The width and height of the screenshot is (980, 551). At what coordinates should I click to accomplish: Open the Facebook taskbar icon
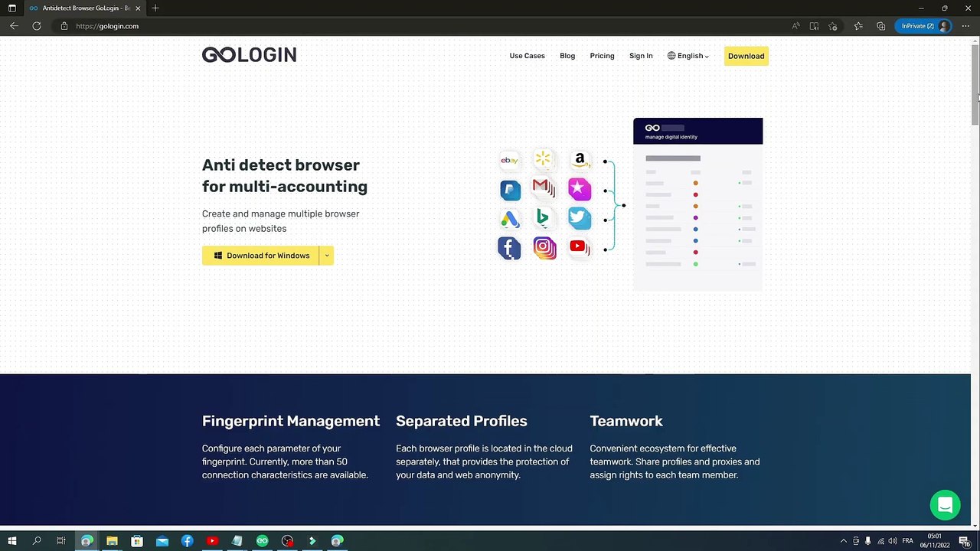[187, 541]
